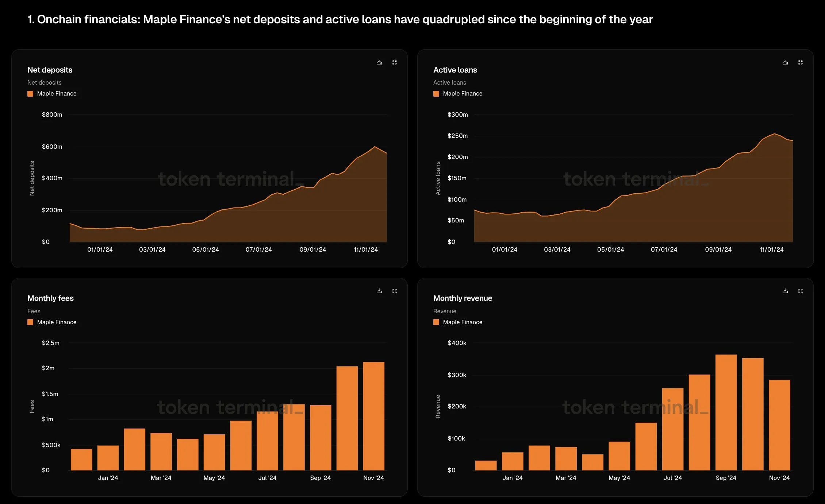This screenshot has height=504, width=825.
Task: Download the Active loans chart
Action: [x=785, y=62]
